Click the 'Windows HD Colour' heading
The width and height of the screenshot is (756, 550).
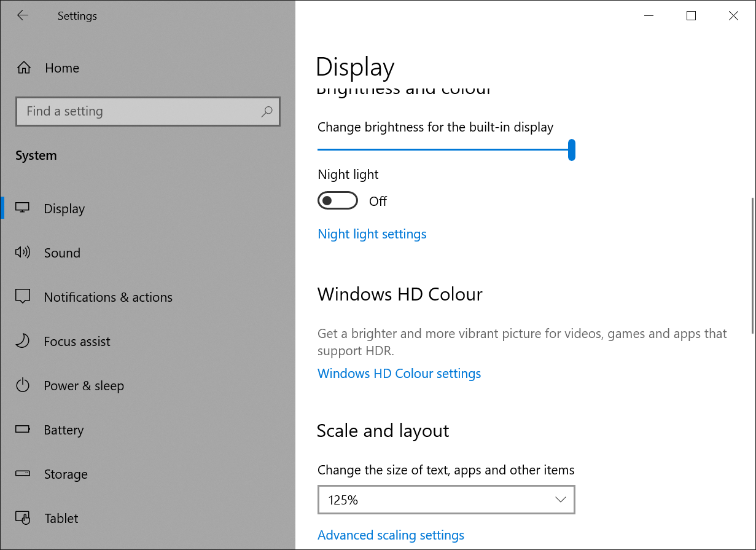(400, 294)
